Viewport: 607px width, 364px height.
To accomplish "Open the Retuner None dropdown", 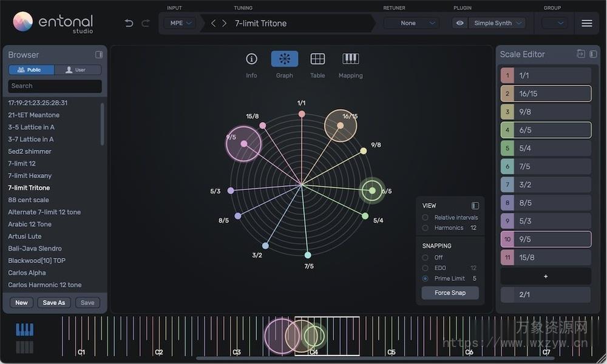I will coord(411,22).
